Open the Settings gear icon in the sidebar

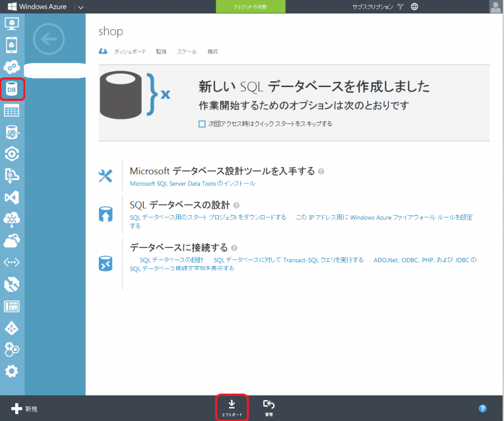tap(12, 372)
